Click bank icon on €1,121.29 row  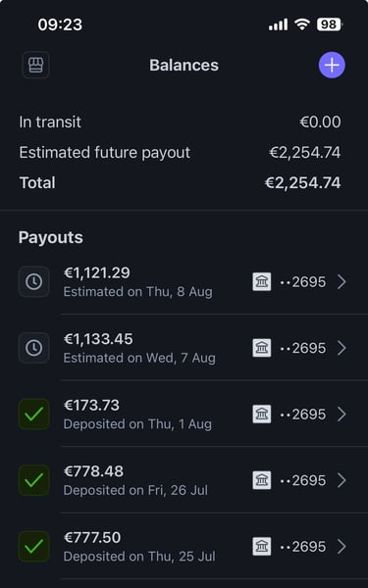click(x=262, y=282)
